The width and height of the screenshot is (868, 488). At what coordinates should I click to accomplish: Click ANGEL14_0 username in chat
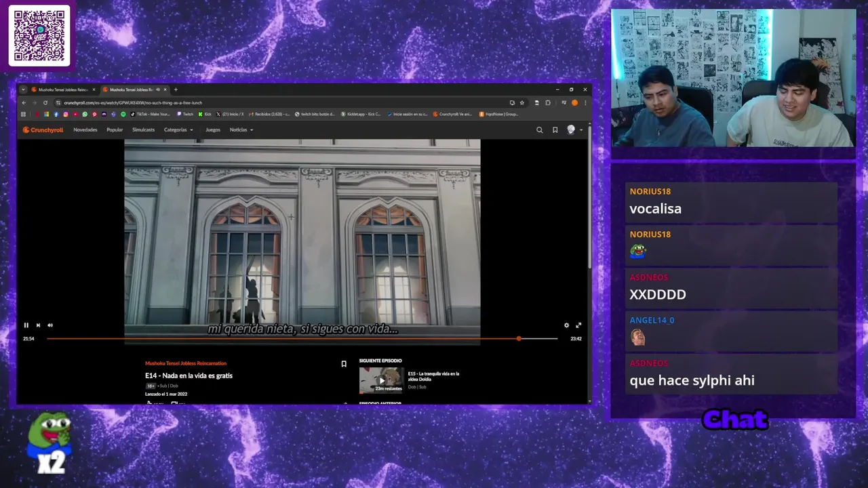[x=652, y=320]
